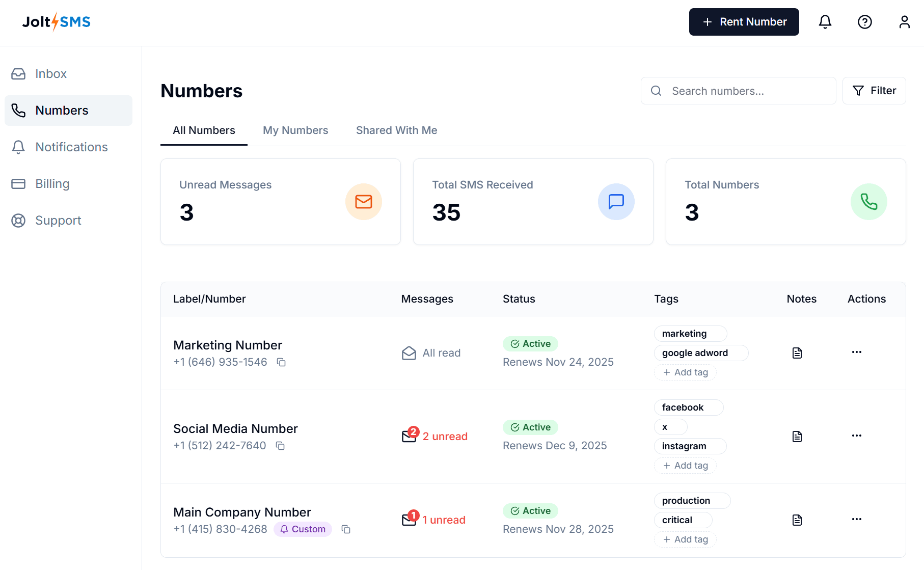Toggle the Custom notification badge on Main Company Number
The height and width of the screenshot is (570, 924).
click(x=303, y=529)
